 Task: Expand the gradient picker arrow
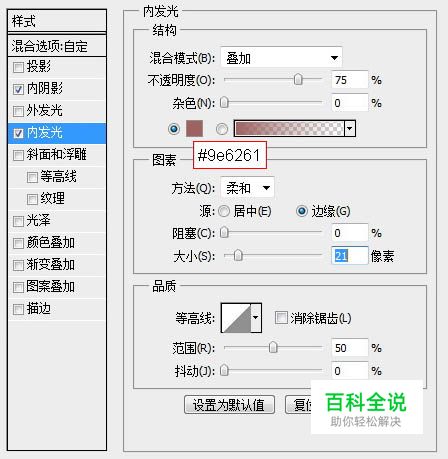click(350, 129)
